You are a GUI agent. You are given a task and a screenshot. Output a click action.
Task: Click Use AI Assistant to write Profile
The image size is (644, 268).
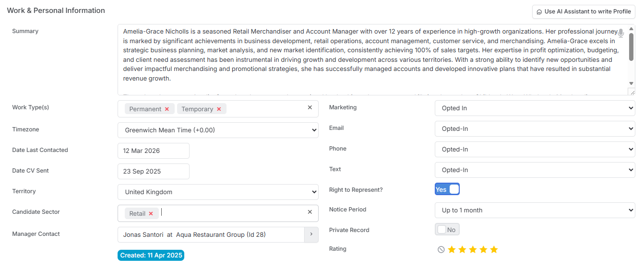pos(584,12)
